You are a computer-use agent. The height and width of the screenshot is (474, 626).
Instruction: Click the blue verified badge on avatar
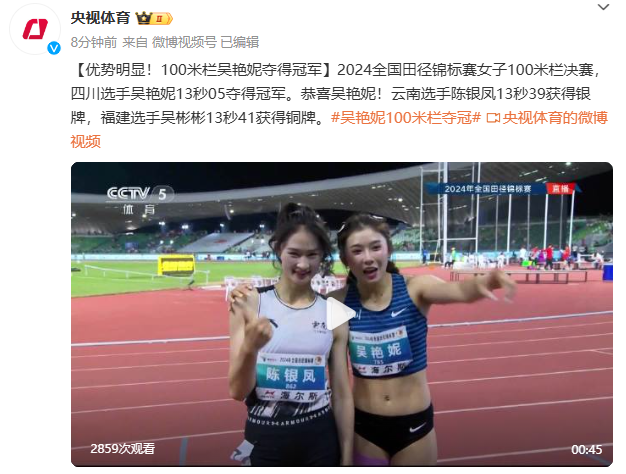54,48
